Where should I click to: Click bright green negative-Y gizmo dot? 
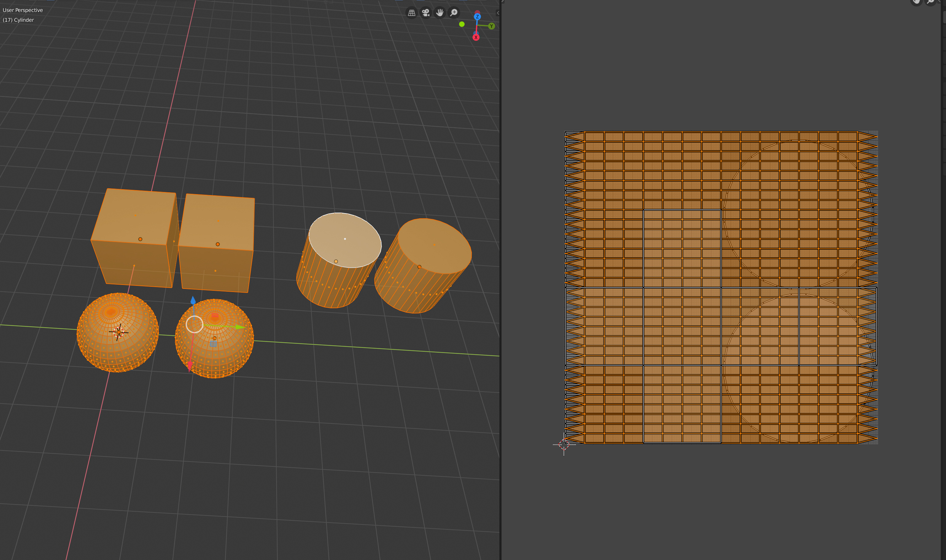tap(461, 24)
